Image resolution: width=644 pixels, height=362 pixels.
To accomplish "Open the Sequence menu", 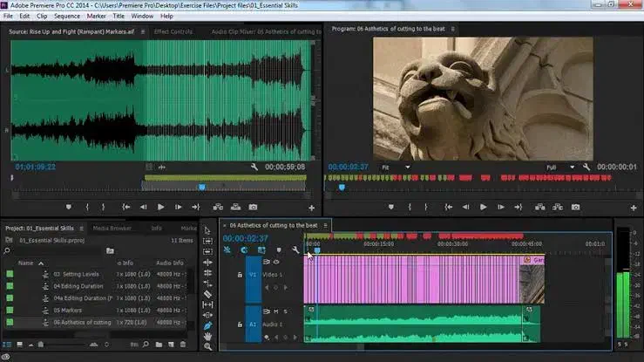I will 66,16.
